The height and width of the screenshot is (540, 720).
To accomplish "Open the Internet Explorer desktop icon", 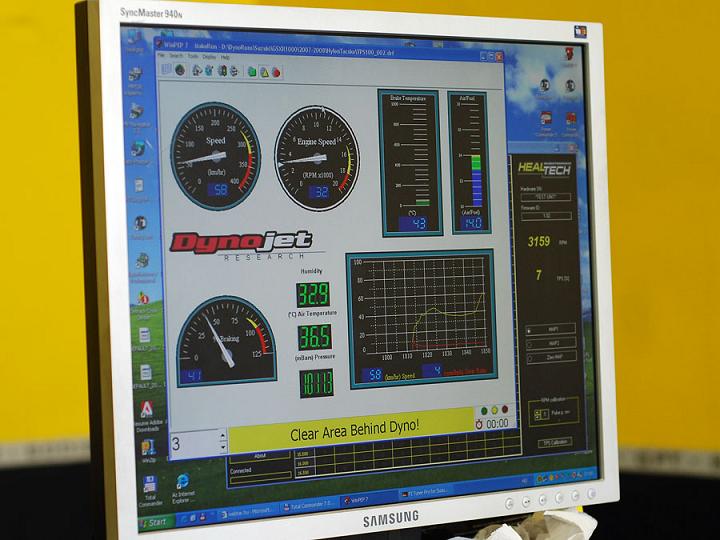I will click(x=183, y=488).
